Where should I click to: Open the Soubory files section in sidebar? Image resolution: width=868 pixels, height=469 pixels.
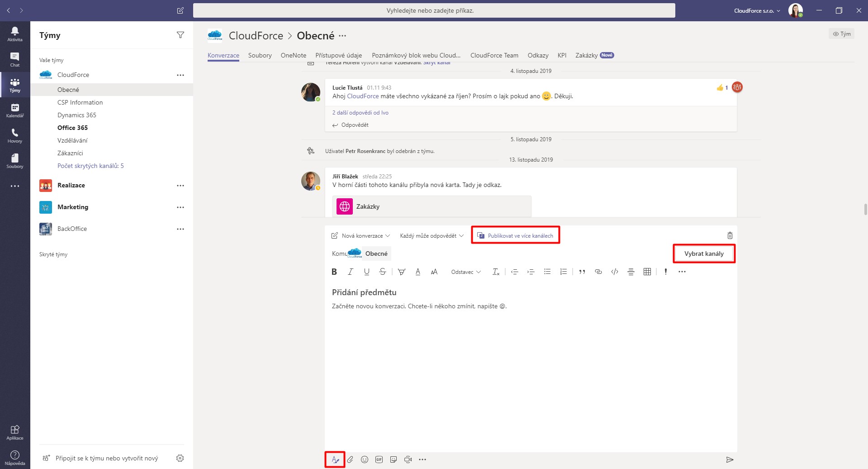15,161
